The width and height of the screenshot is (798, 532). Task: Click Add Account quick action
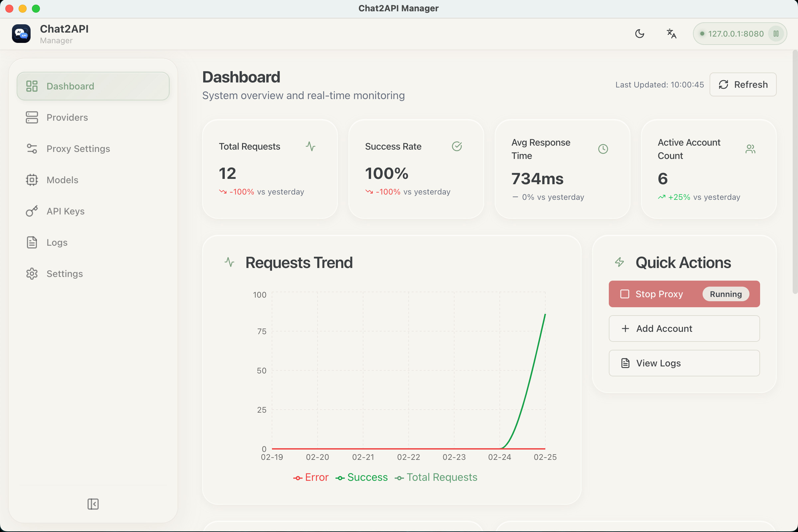[x=684, y=329]
